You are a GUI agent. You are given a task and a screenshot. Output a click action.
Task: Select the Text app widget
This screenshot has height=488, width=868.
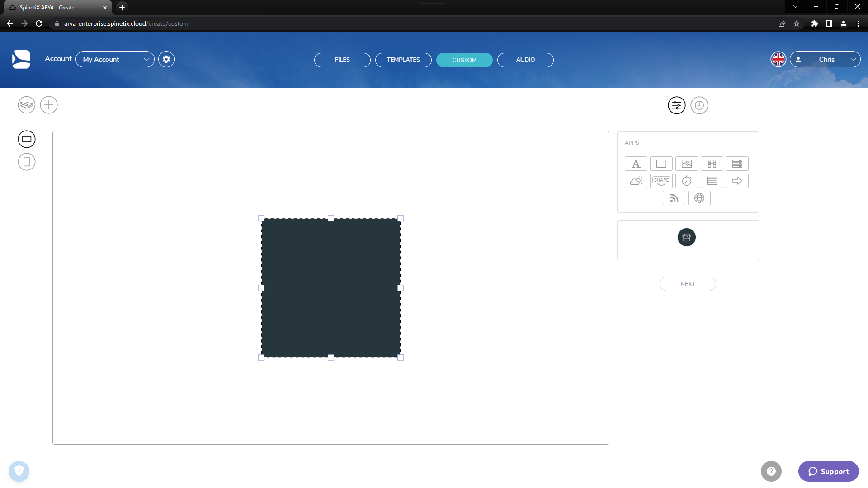636,164
